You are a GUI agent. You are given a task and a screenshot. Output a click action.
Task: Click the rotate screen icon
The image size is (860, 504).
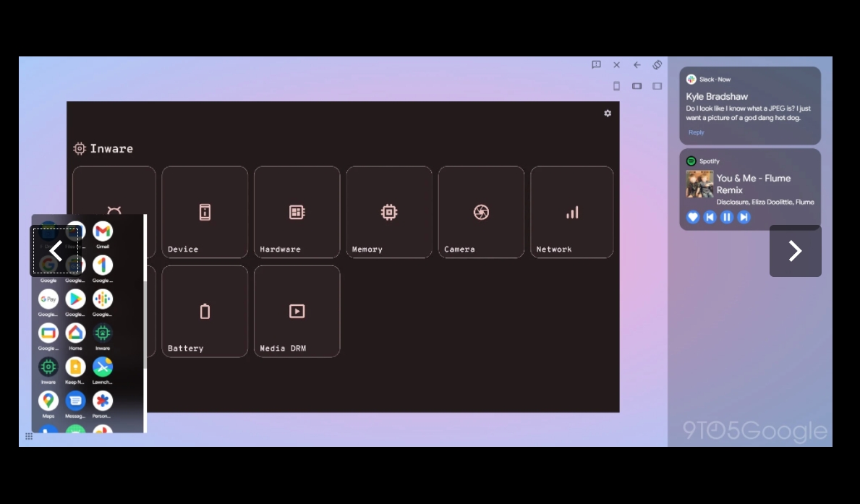point(657,65)
